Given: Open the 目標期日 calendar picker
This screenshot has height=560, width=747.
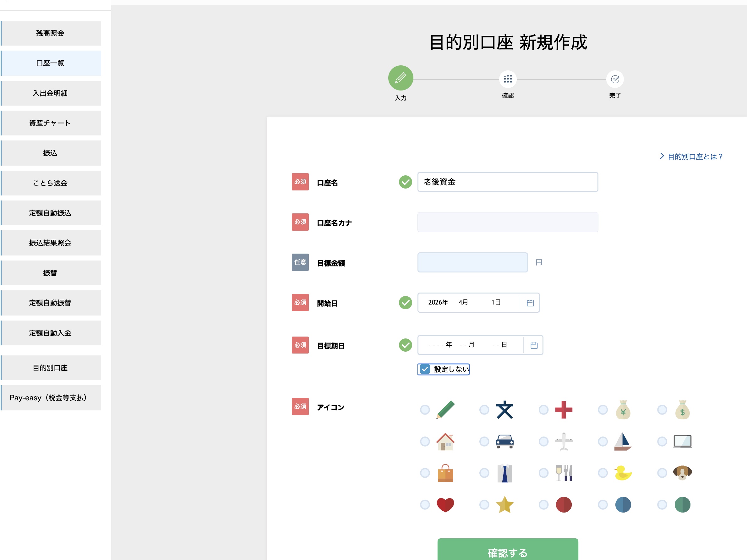Looking at the screenshot, I should pos(534,345).
